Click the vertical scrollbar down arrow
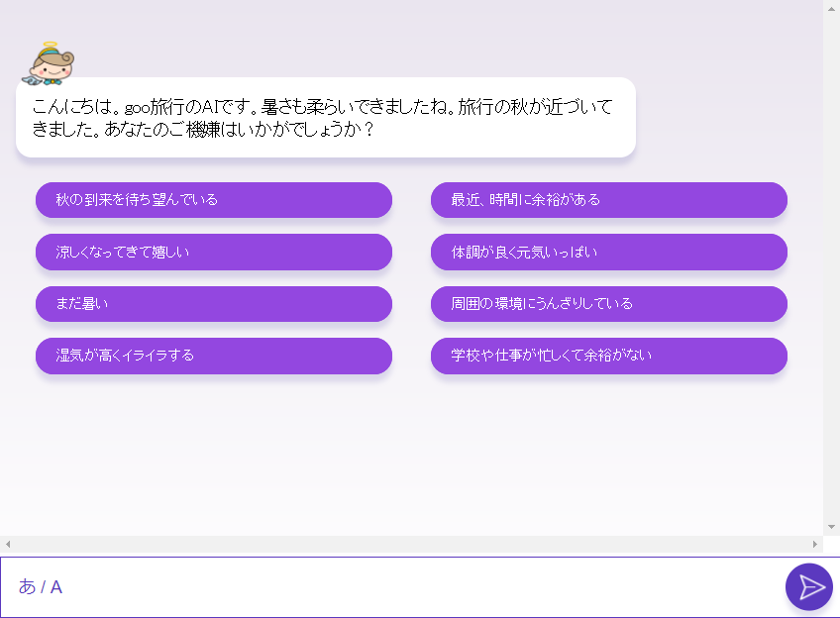840x618 pixels. pyautogui.click(x=831, y=527)
